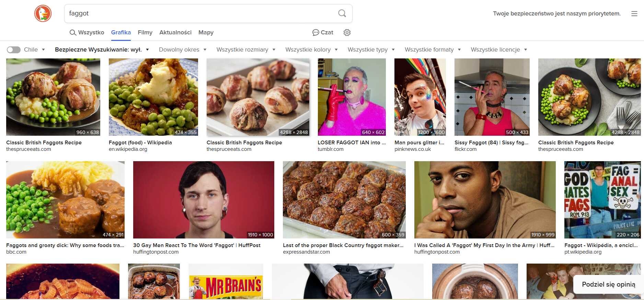Open the en.wikipedia.org source link
The image size is (644, 300).
[x=128, y=149]
